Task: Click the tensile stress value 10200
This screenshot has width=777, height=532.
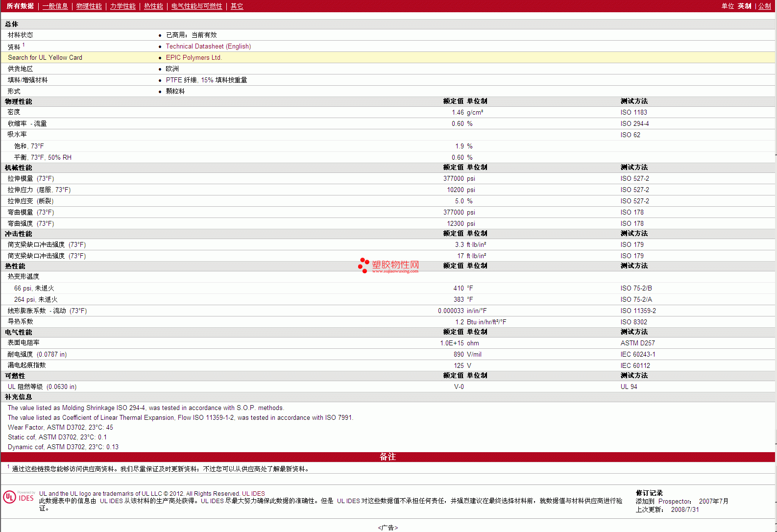Action: [455, 190]
